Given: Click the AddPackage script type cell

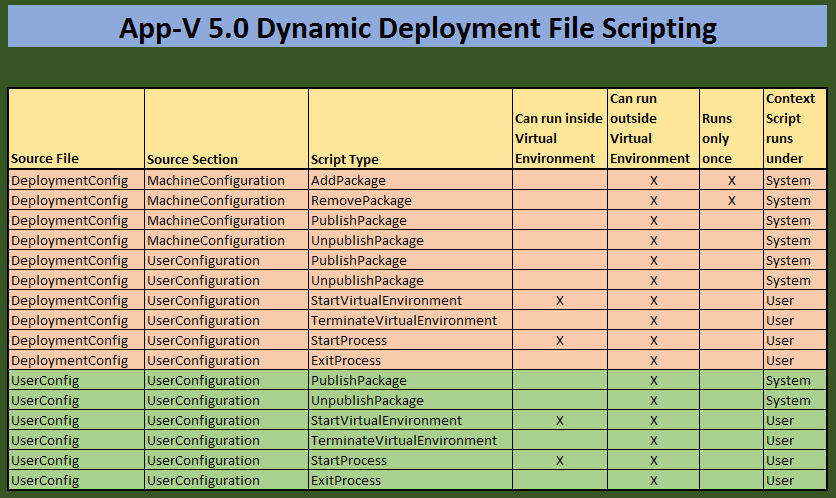Looking at the screenshot, I should coord(348,181).
